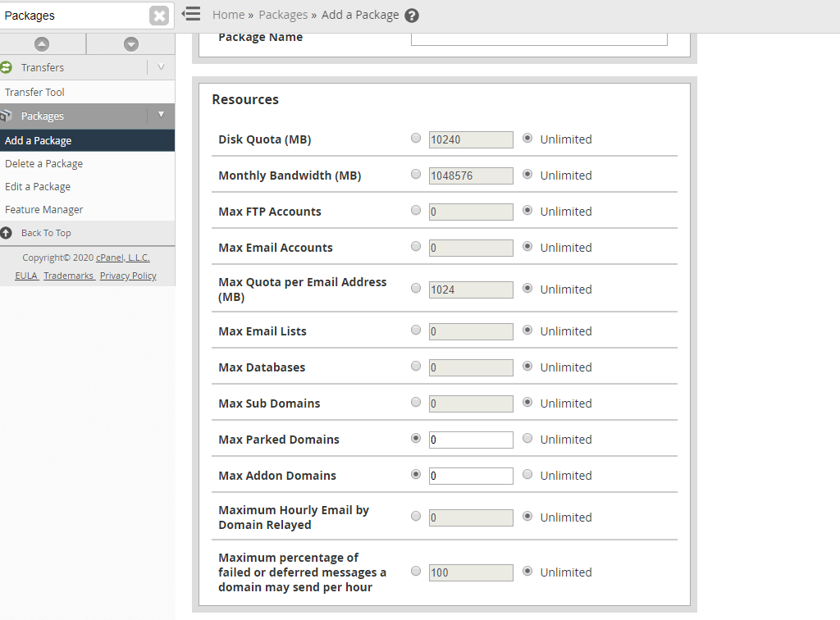Select custom value radio for Max Parked Domains
The height and width of the screenshot is (620, 840).
coord(416,438)
